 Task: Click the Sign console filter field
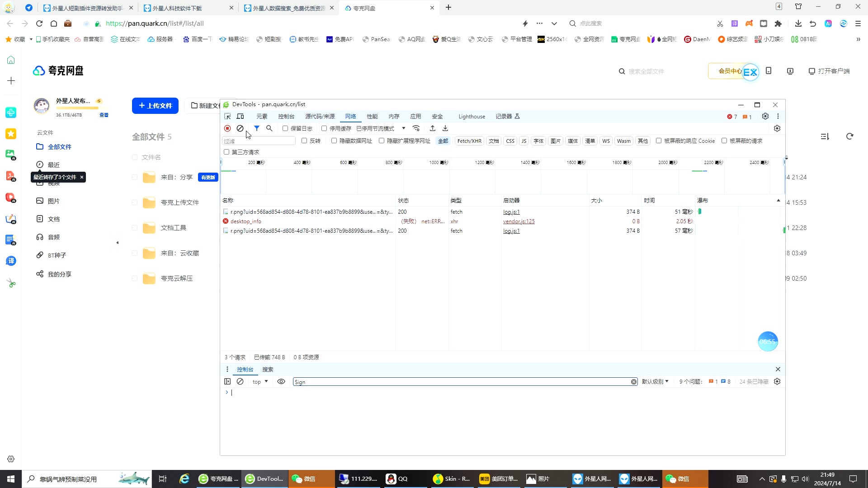(x=462, y=382)
